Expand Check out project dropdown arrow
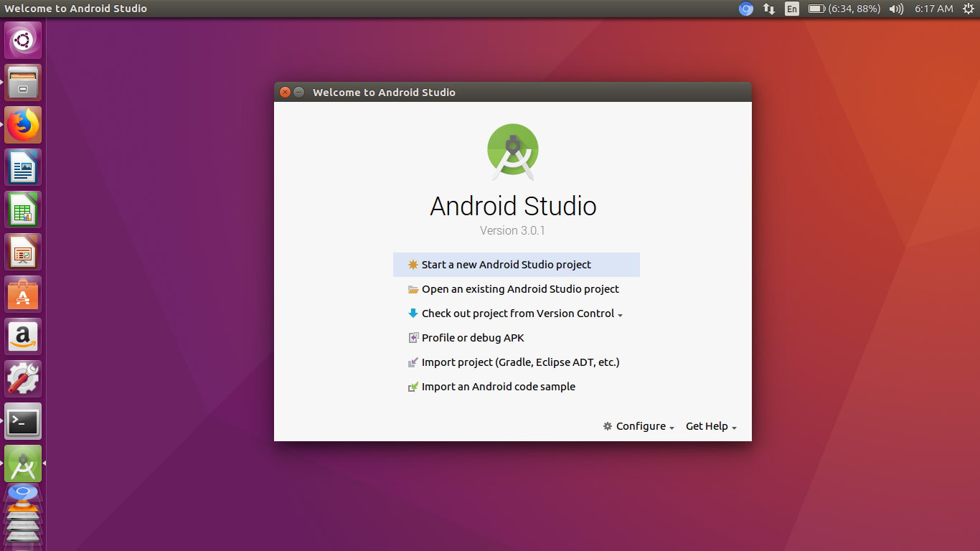980x551 pixels. pos(620,315)
